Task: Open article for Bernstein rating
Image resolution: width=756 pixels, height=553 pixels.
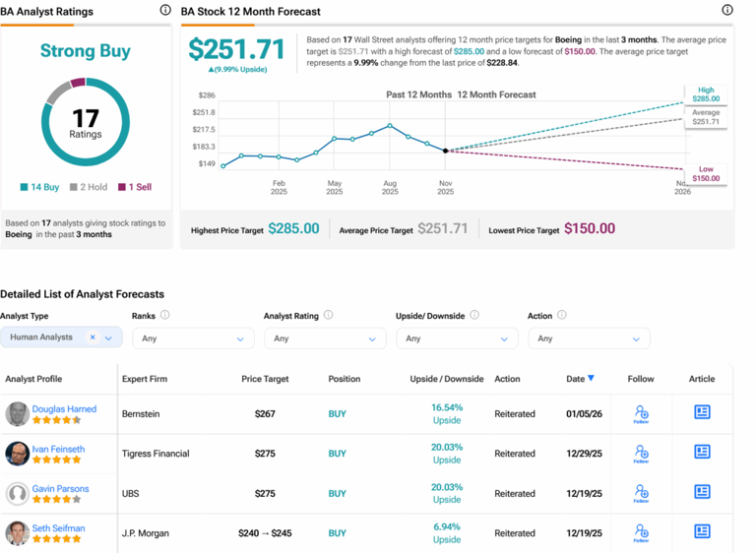Action: pyautogui.click(x=702, y=412)
